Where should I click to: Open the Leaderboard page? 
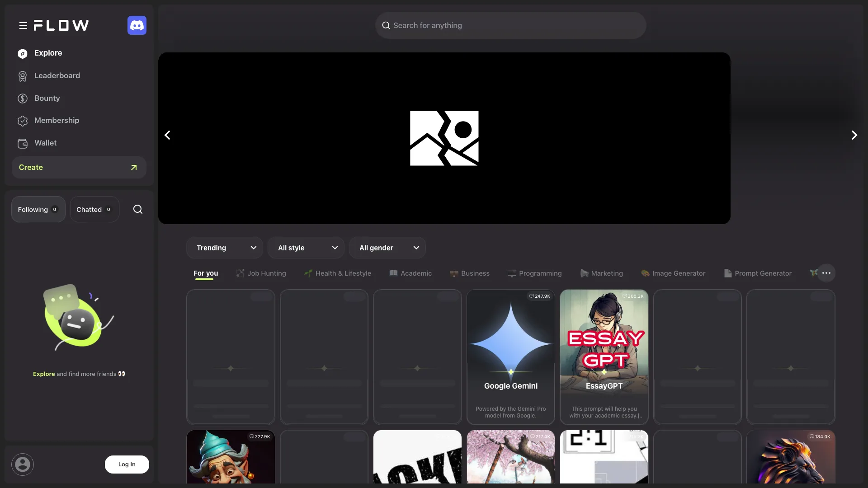tap(57, 76)
